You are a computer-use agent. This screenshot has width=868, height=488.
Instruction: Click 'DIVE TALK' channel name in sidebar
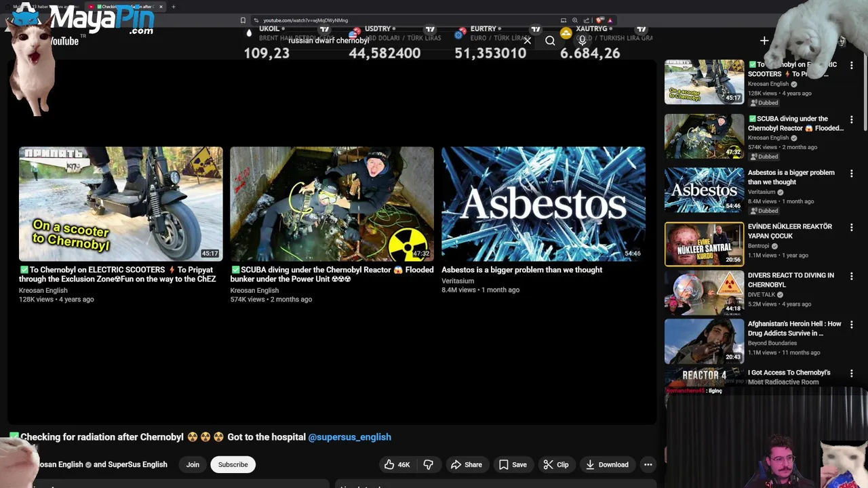(x=762, y=295)
